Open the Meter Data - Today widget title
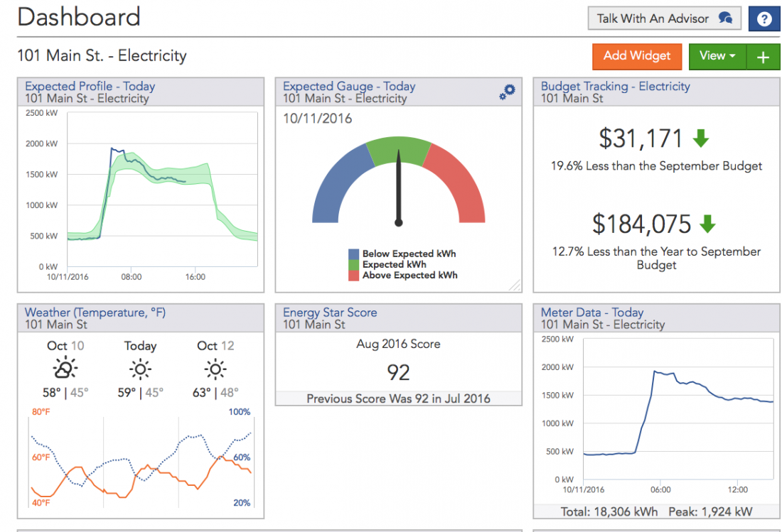782x532 pixels. [592, 313]
